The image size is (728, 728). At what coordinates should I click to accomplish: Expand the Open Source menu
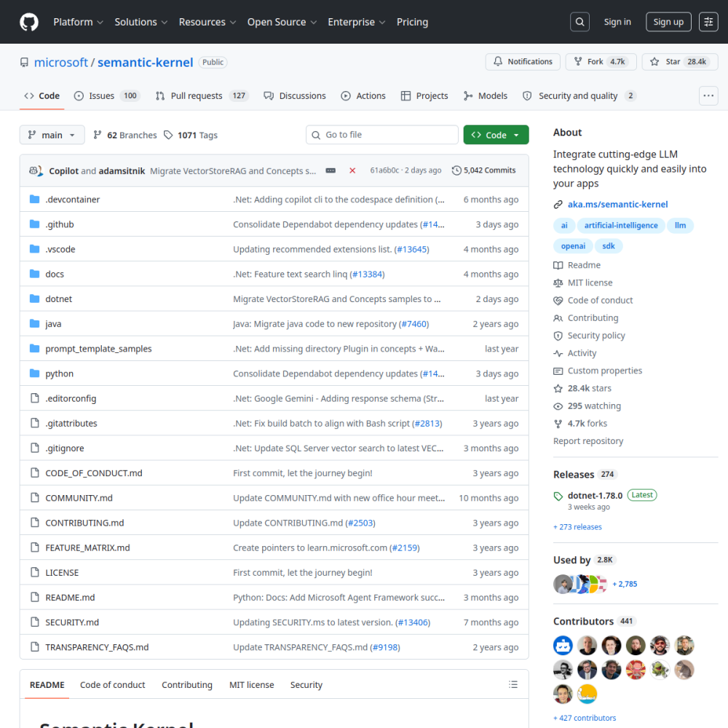pyautogui.click(x=282, y=22)
